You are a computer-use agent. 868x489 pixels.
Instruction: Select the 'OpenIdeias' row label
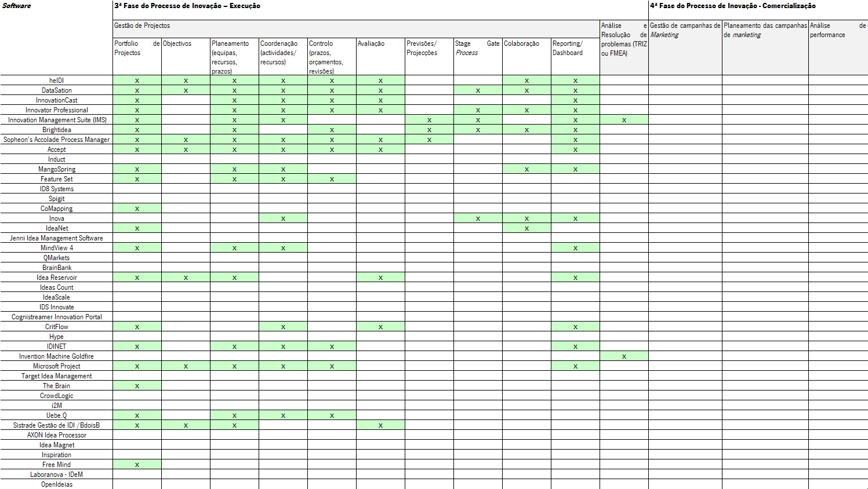[x=57, y=484]
